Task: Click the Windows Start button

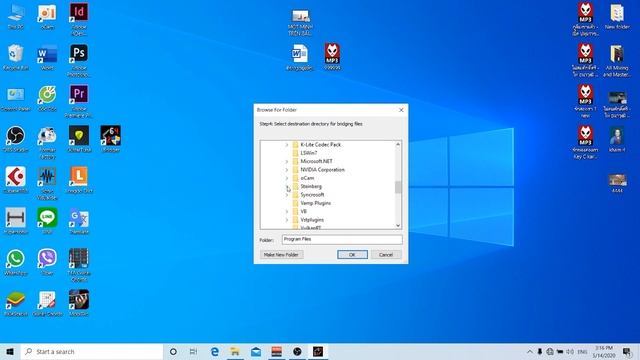Action: click(x=10, y=351)
